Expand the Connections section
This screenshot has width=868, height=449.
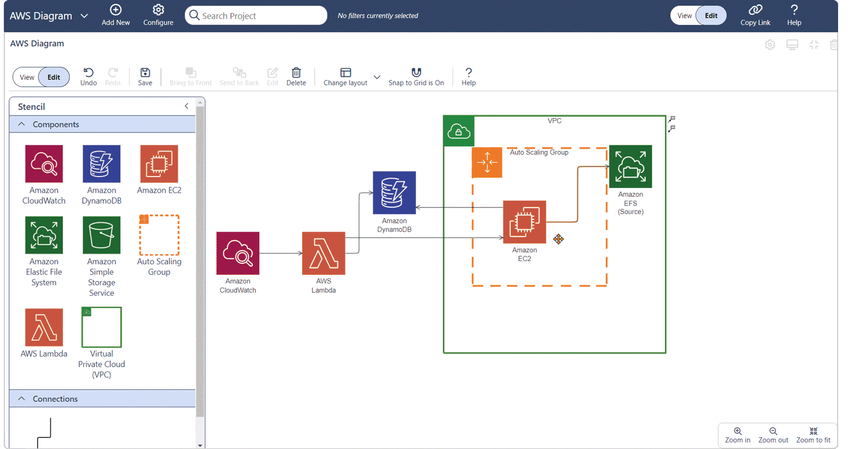[x=21, y=399]
